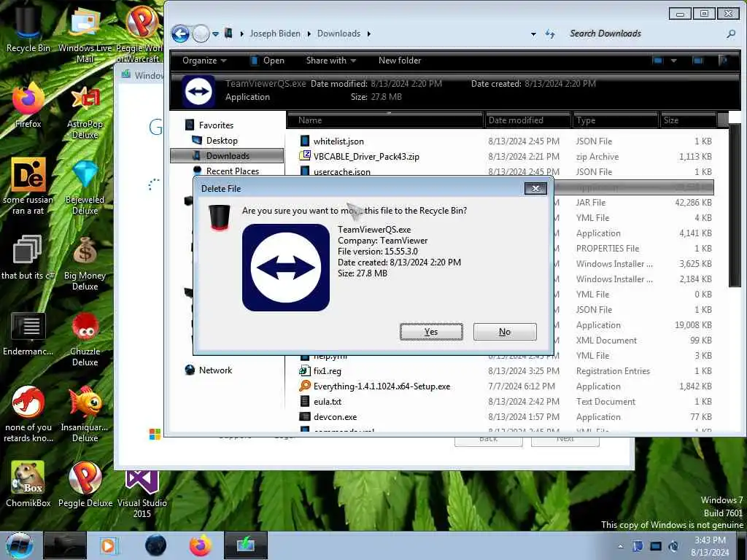747x560 pixels.
Task: Create a New folder from toolbar
Action: point(400,61)
